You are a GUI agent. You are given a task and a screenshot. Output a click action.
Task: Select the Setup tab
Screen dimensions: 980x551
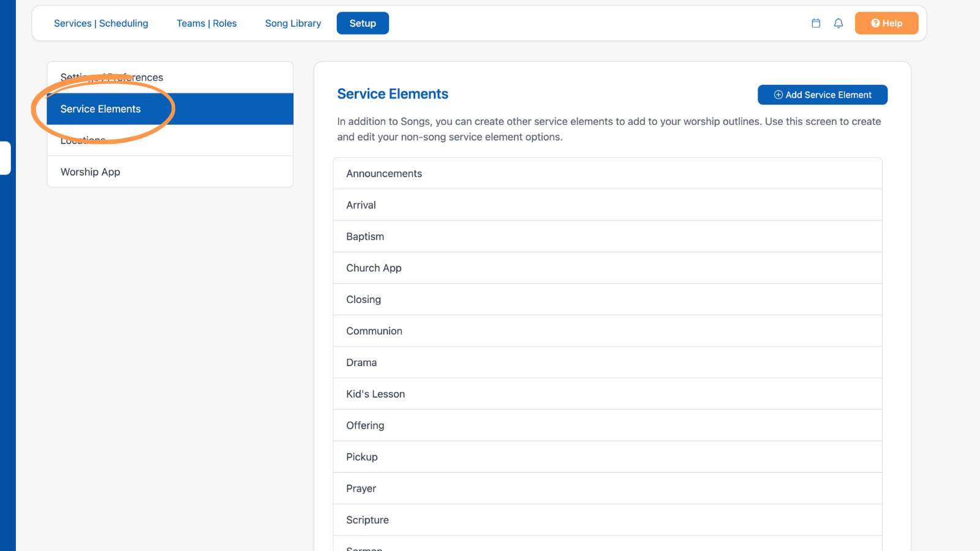tap(363, 23)
